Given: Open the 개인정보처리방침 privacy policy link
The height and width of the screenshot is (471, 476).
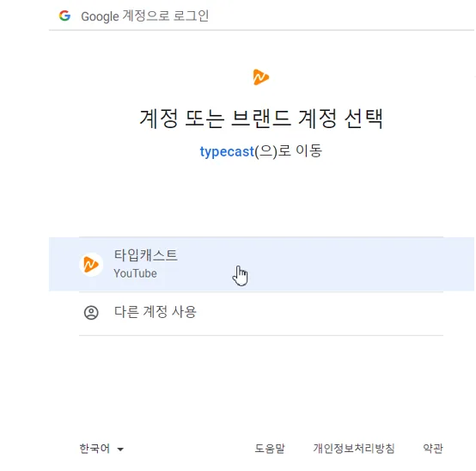Looking at the screenshot, I should pos(354,449).
